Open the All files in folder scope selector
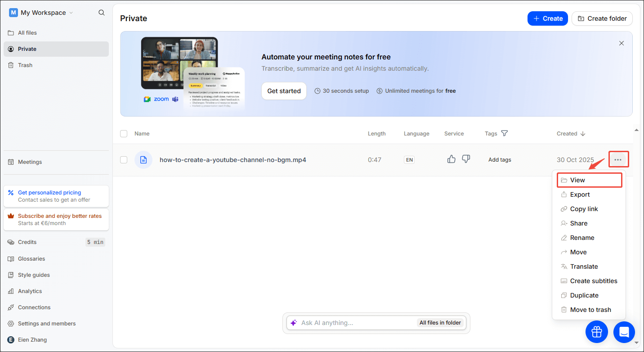This screenshot has width=644, height=352. tap(440, 323)
